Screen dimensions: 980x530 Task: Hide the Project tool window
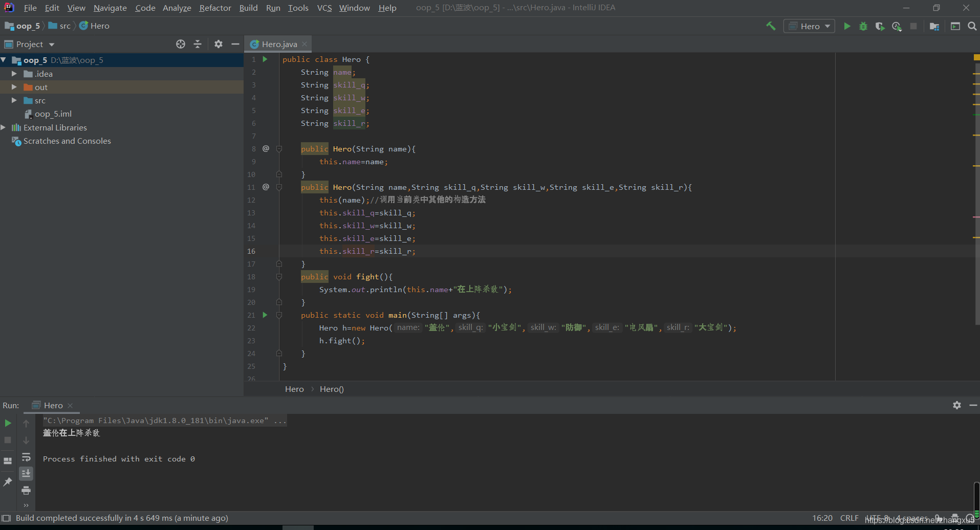click(x=235, y=44)
